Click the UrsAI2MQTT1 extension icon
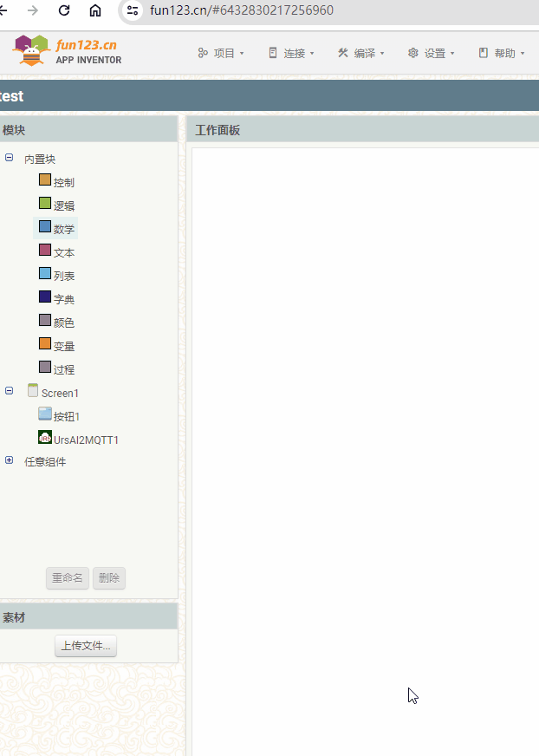Image resolution: width=539 pixels, height=756 pixels. point(45,437)
